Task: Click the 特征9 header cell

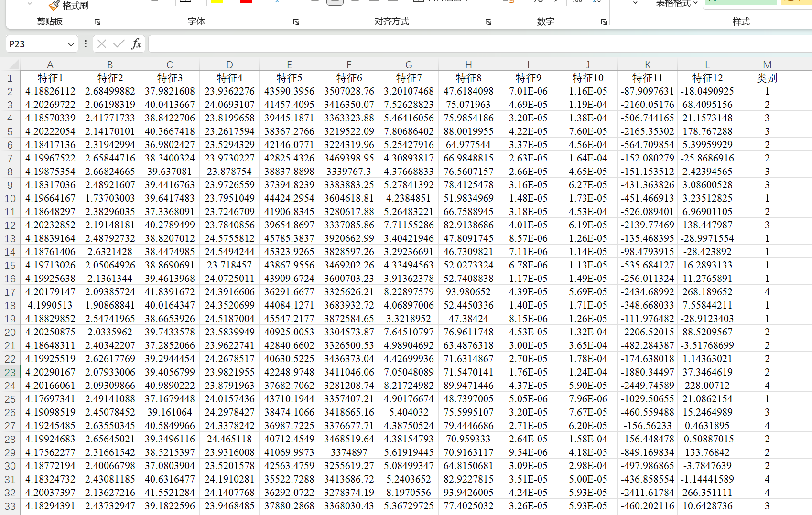Action: coord(528,78)
